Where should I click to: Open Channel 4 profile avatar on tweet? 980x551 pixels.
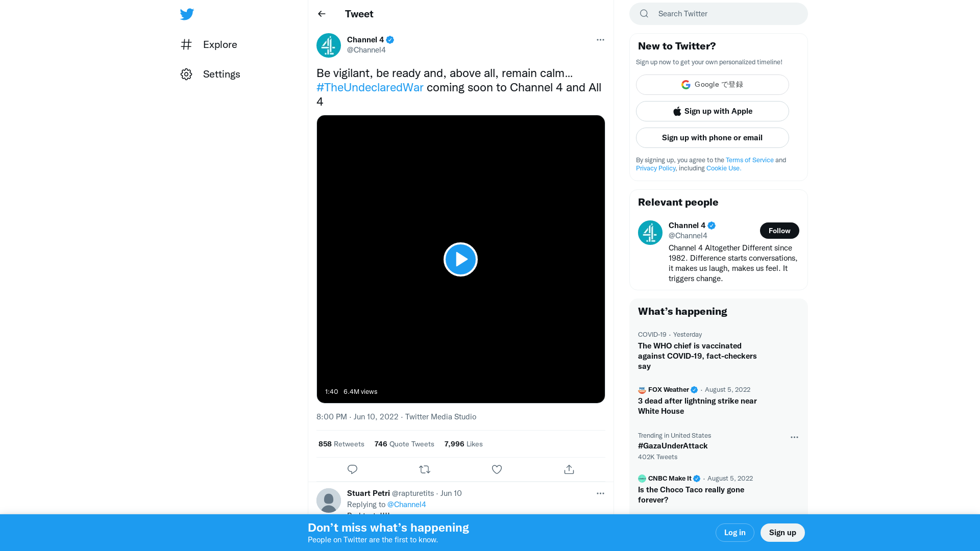329,45
